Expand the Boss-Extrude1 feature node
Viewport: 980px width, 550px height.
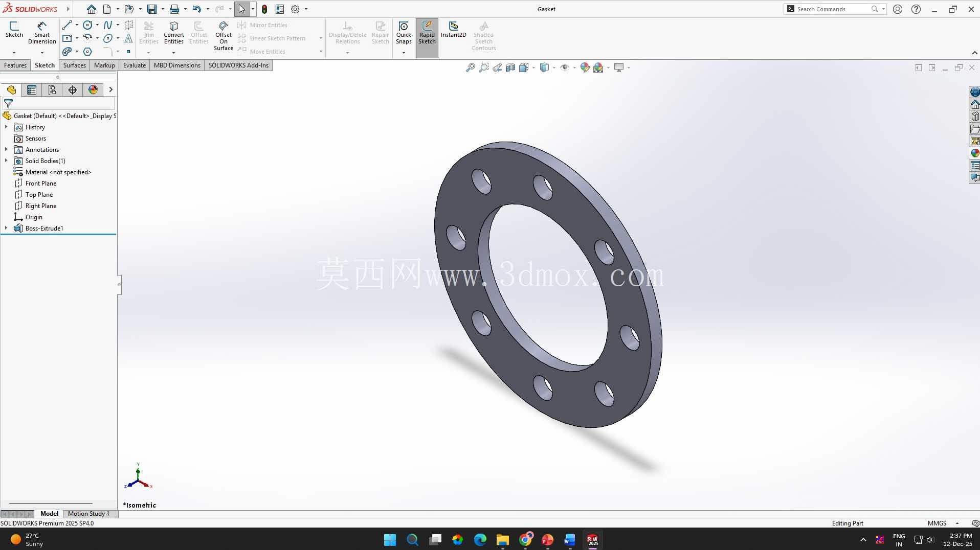point(6,228)
